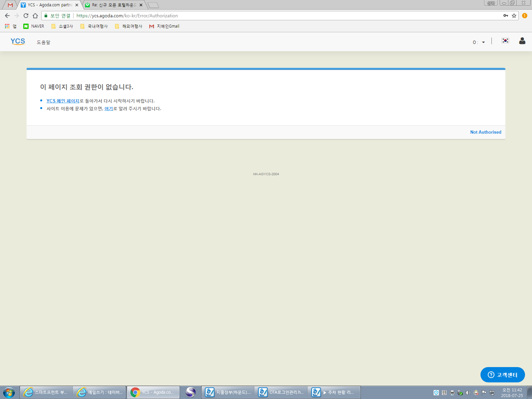Screen dimensions: 532x399
Task: Click the YCS logo
Action: point(18,42)
